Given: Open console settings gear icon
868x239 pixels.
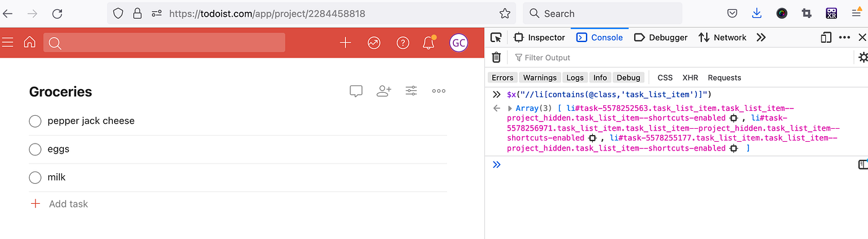Looking at the screenshot, I should pyautogui.click(x=862, y=57).
